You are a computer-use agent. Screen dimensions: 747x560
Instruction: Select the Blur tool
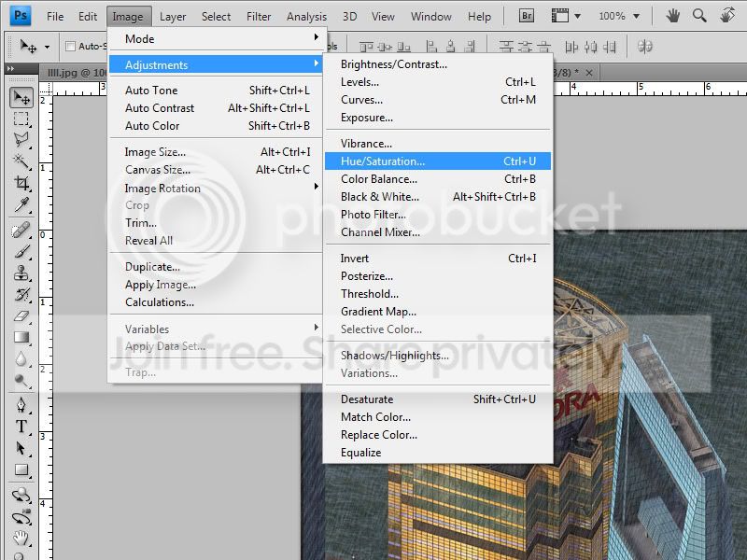pos(21,359)
